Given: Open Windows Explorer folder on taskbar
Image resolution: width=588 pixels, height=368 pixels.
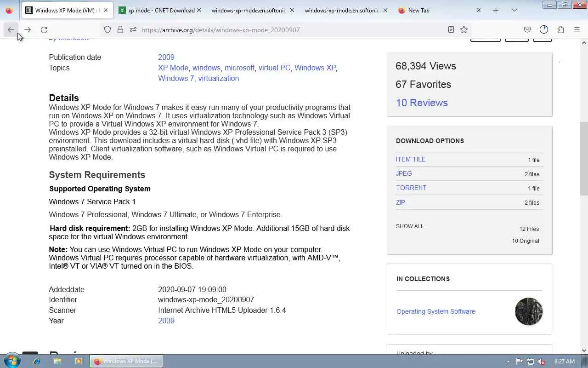Looking at the screenshot, I should [57, 362].
